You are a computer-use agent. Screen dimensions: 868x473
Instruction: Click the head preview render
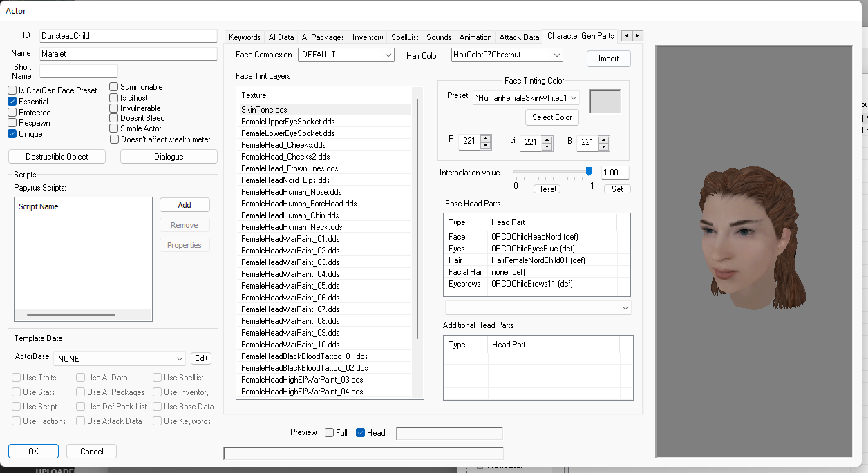click(753, 251)
